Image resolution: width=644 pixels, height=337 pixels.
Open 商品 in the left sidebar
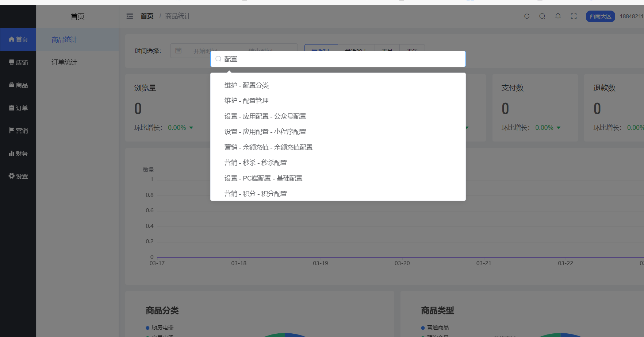coord(18,85)
